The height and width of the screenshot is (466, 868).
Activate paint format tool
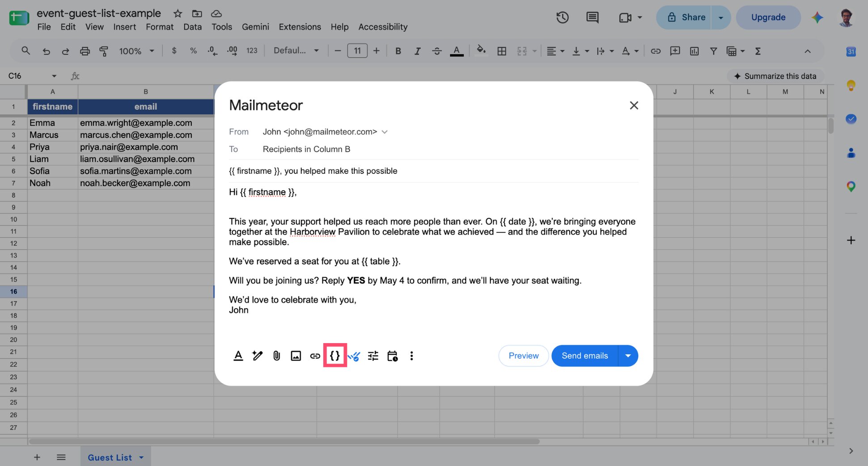coord(104,51)
